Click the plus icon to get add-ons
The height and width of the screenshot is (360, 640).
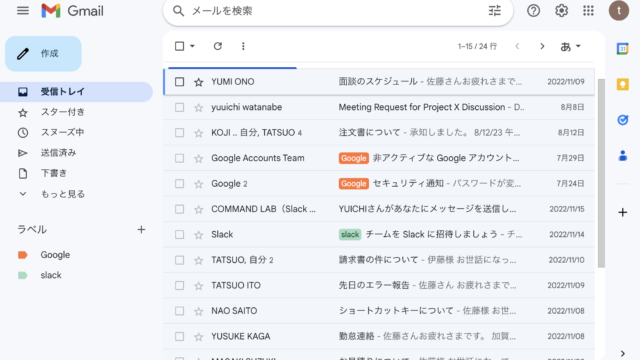click(x=622, y=212)
